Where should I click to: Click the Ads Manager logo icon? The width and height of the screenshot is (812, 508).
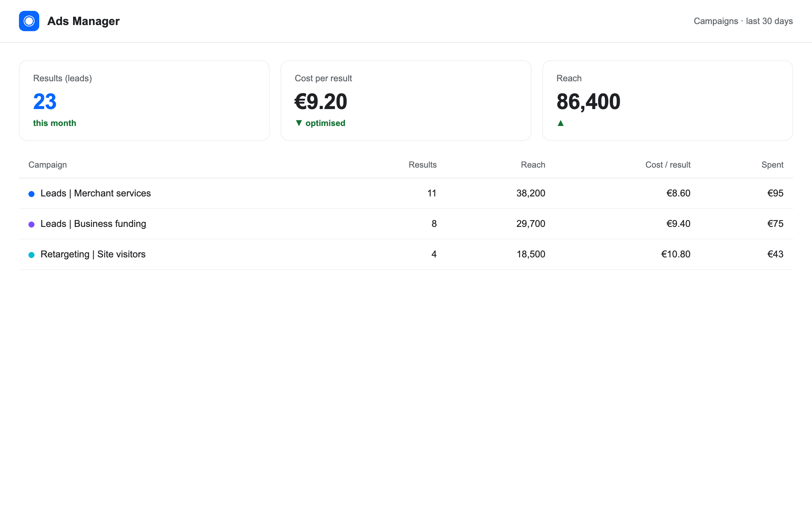pyautogui.click(x=29, y=21)
